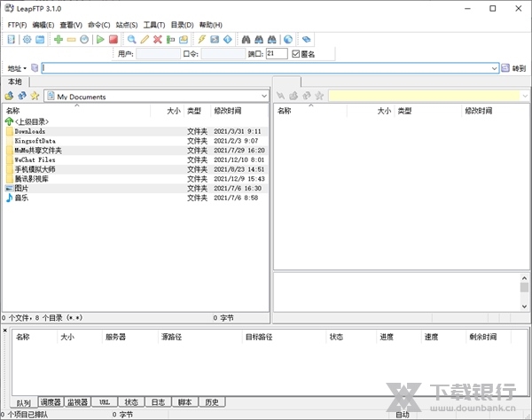Image resolution: width=532 pixels, height=420 pixels.
Task: Click the red stop transfer icon
Action: (x=113, y=40)
